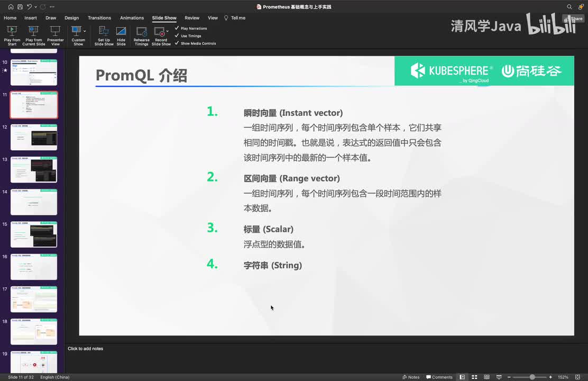588x381 pixels.
Task: Open the undo history dropdown arrow
Action: click(x=35, y=7)
